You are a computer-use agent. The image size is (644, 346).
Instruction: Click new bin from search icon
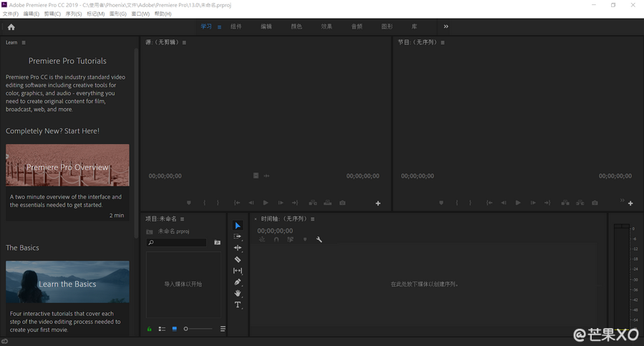point(218,243)
